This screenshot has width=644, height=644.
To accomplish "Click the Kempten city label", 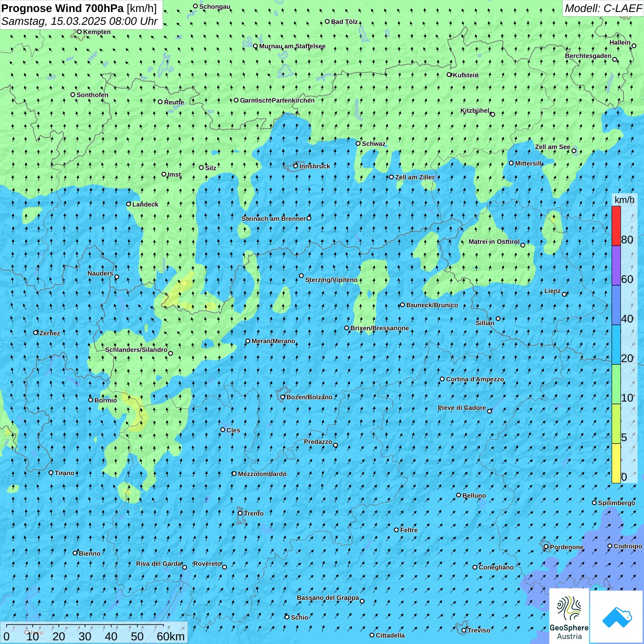I will coord(97,32).
